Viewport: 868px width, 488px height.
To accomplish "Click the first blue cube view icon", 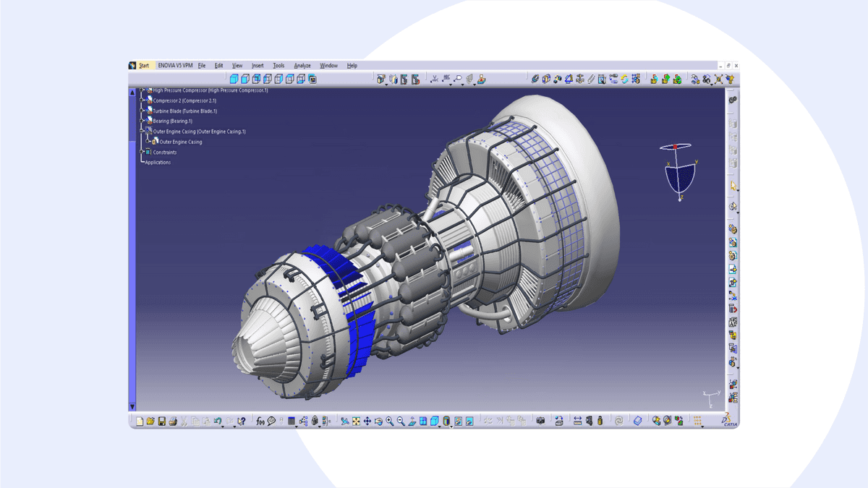I will click(x=234, y=79).
